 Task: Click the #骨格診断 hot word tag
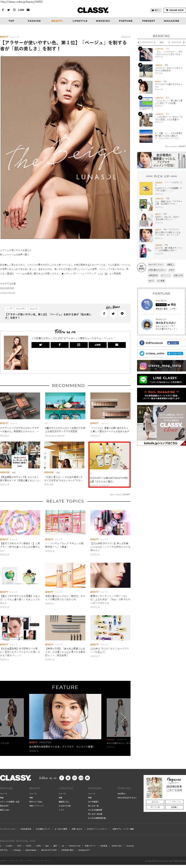click(x=153, y=275)
